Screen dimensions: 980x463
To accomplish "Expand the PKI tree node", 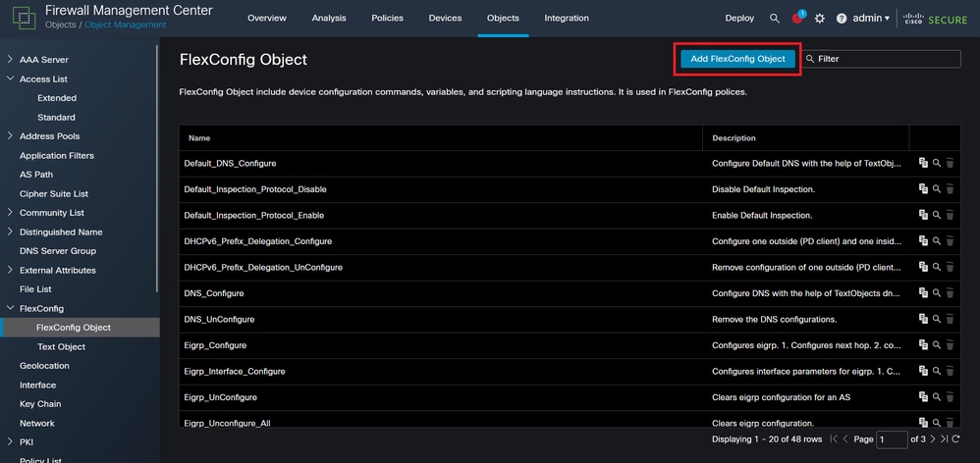I will coord(10,441).
